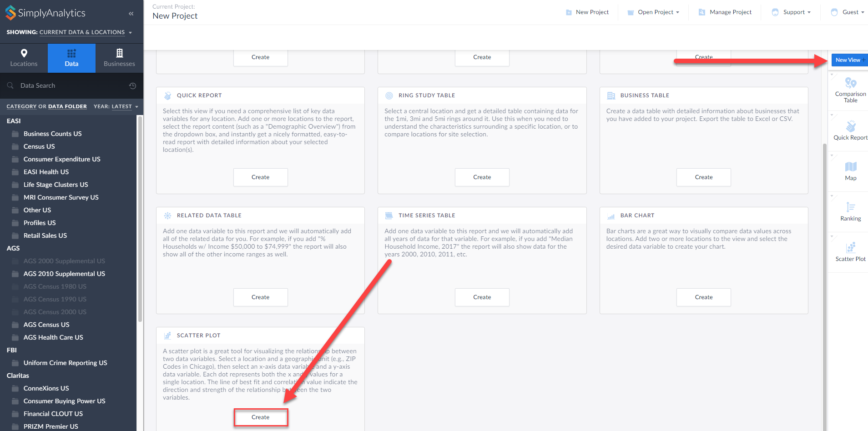Select the Category view link
Viewport: 868px width, 431px height.
tap(21, 106)
